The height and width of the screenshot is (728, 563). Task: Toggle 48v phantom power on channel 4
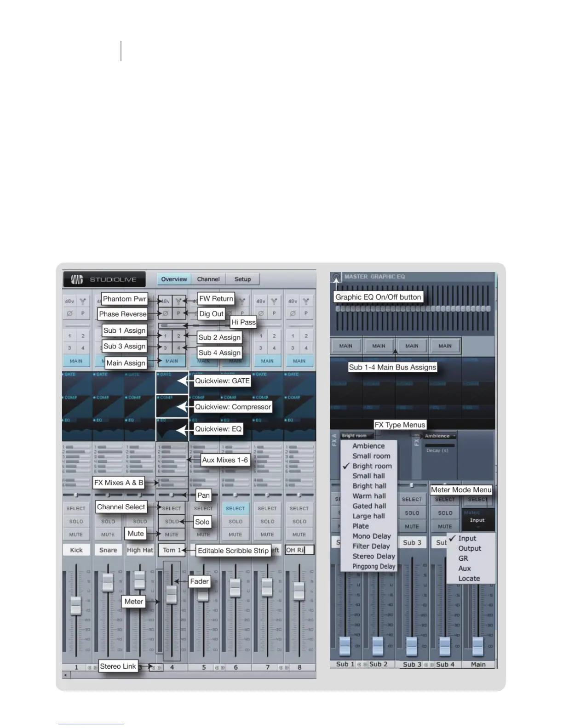[x=165, y=301]
